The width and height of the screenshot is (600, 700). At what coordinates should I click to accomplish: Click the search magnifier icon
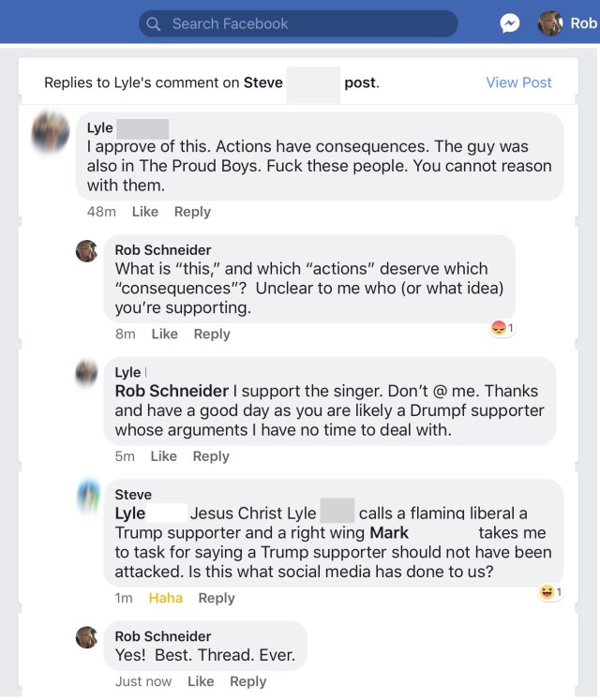click(x=154, y=23)
